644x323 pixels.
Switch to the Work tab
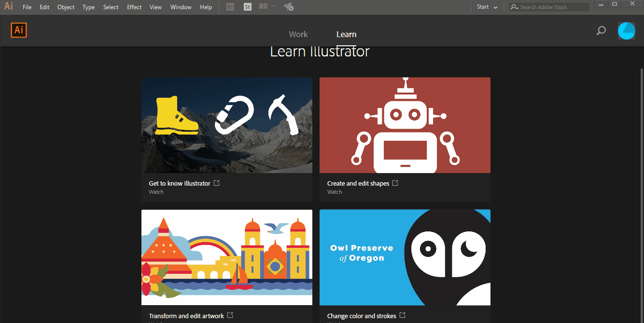(298, 34)
